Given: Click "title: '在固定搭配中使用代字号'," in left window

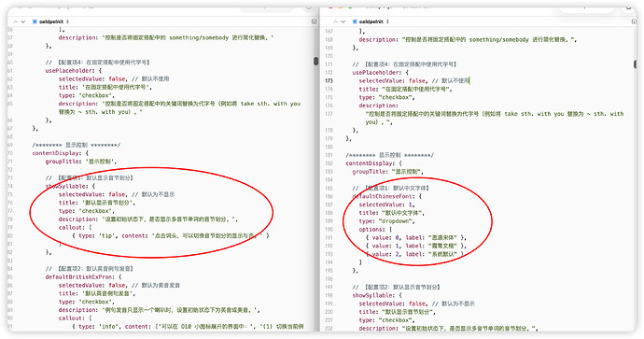Looking at the screenshot, I should pos(105,87).
